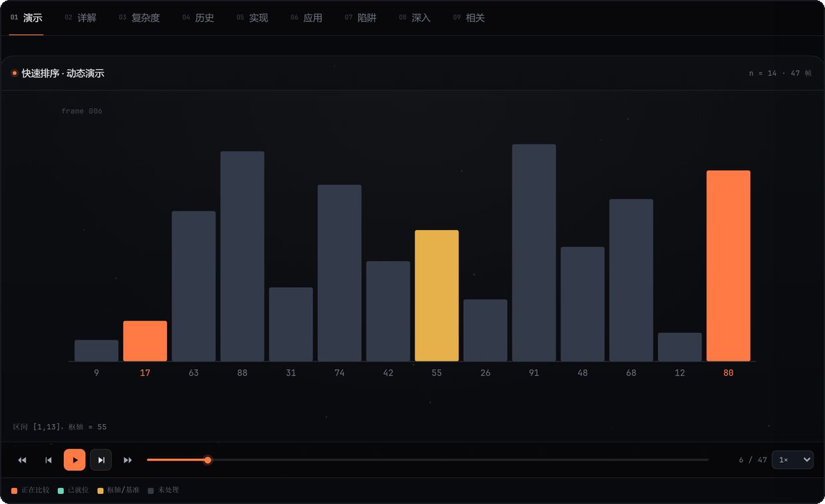Show the 实现 tab
The image size is (825, 504).
tap(252, 18)
